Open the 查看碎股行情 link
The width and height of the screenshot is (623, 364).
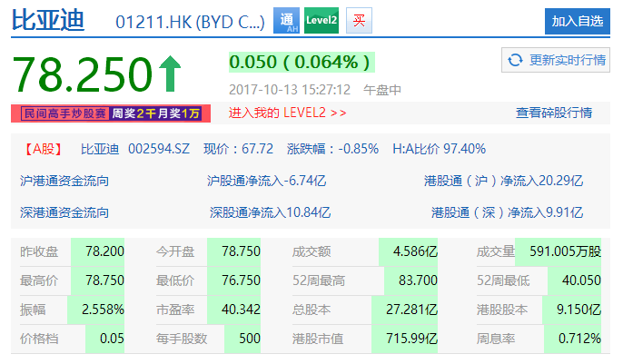click(553, 113)
